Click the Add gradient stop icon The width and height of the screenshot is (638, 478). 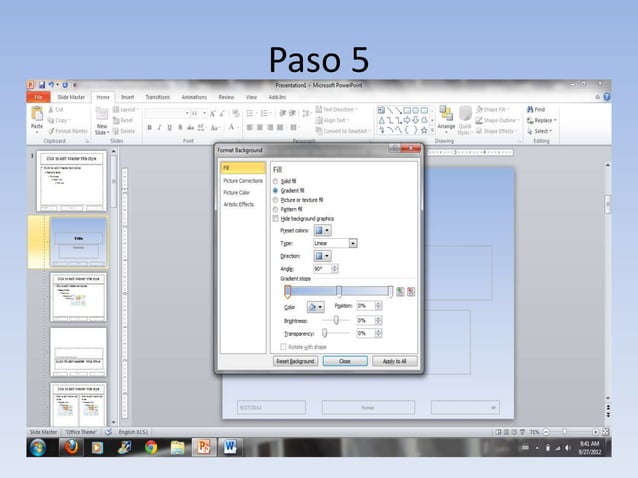pyautogui.click(x=400, y=292)
